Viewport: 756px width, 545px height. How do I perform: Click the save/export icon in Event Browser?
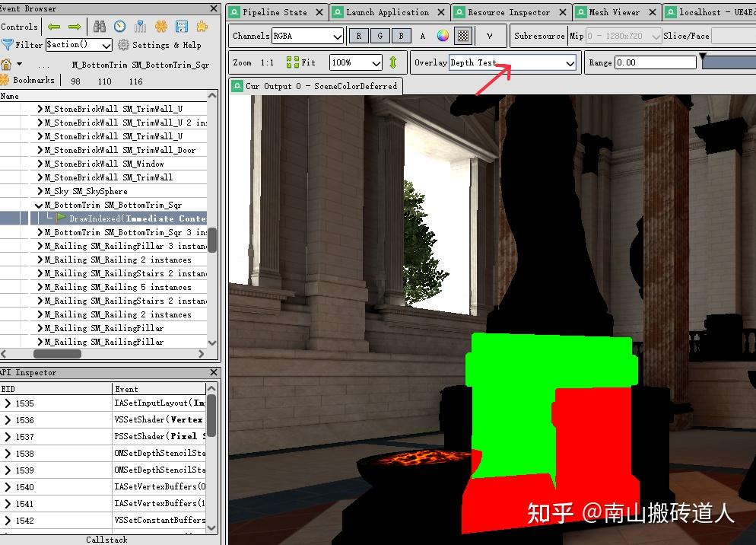180,26
